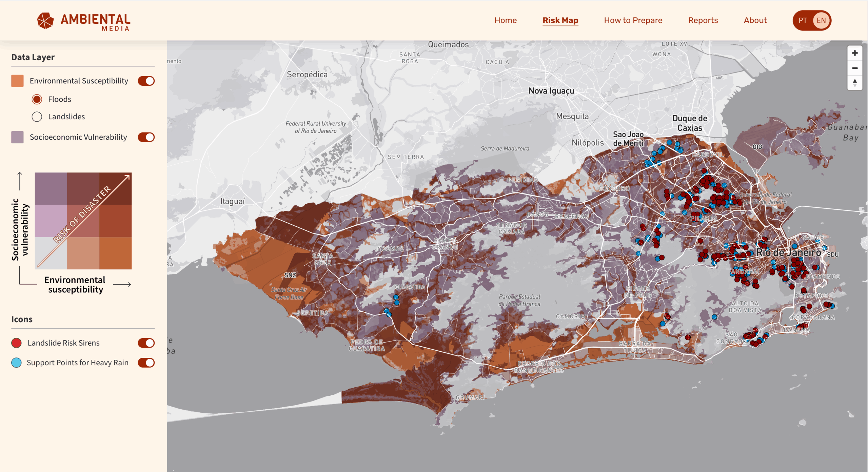Hide Landslide Risk Sirens icons toggle
The width and height of the screenshot is (868, 472).
(x=146, y=343)
